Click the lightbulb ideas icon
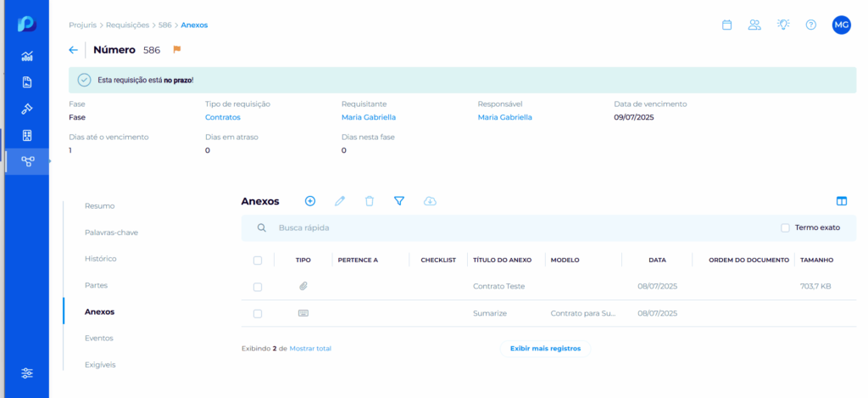The image size is (868, 398). pyautogui.click(x=783, y=25)
